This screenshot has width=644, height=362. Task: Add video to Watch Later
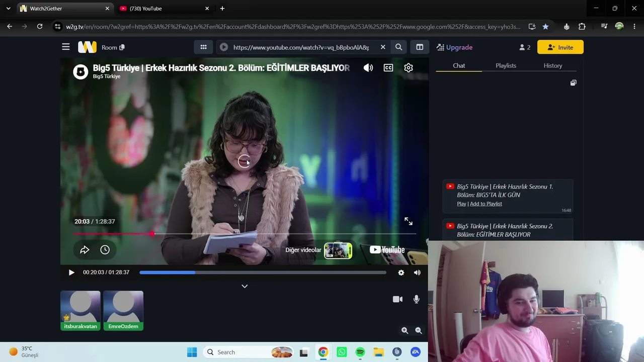105,250
